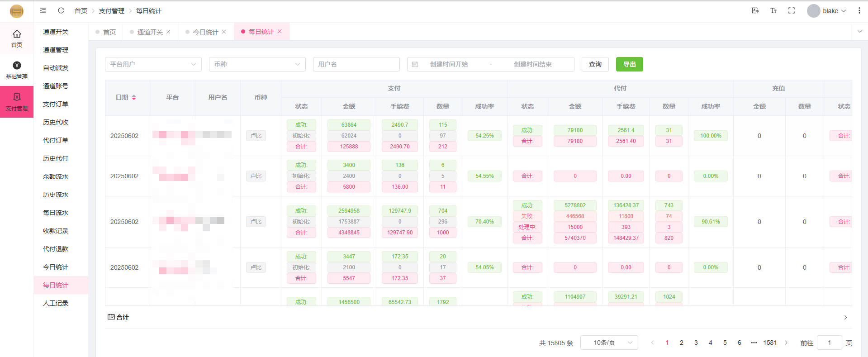Click the green 导出 button
Viewport: 868px width, 357px height.
coord(629,64)
